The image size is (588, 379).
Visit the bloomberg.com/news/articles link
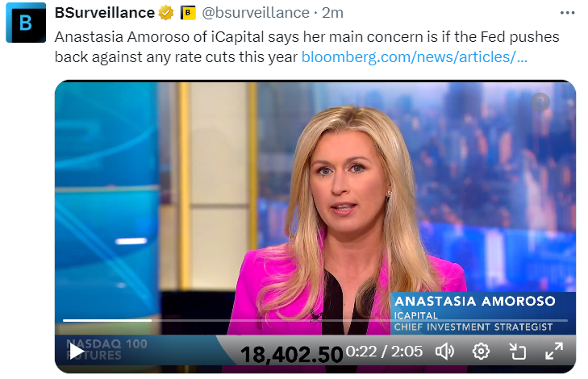(415, 57)
